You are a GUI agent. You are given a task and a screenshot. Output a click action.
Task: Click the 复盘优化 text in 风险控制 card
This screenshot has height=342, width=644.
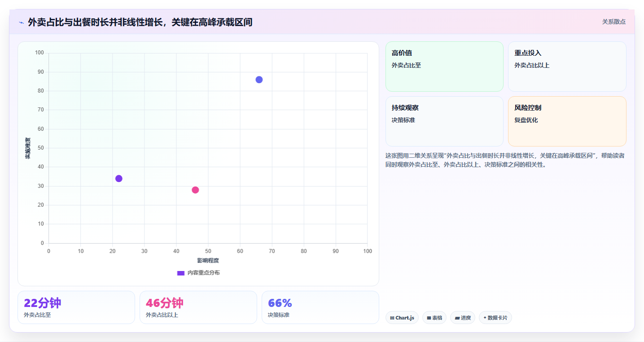click(x=526, y=120)
